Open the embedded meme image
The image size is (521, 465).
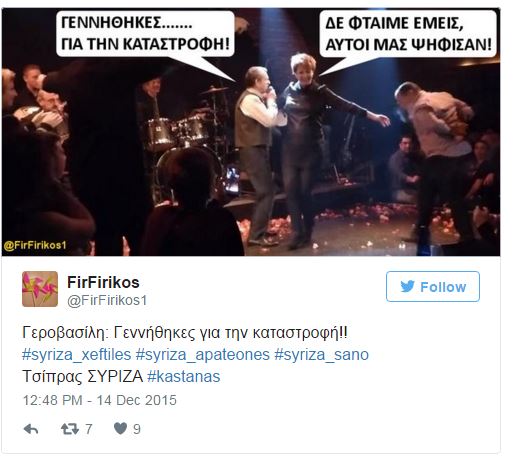point(251,132)
